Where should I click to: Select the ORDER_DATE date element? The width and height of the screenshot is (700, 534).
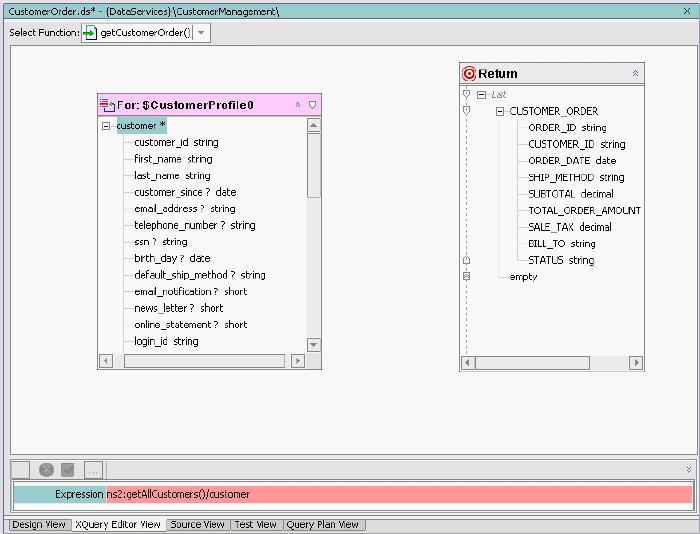coord(572,161)
